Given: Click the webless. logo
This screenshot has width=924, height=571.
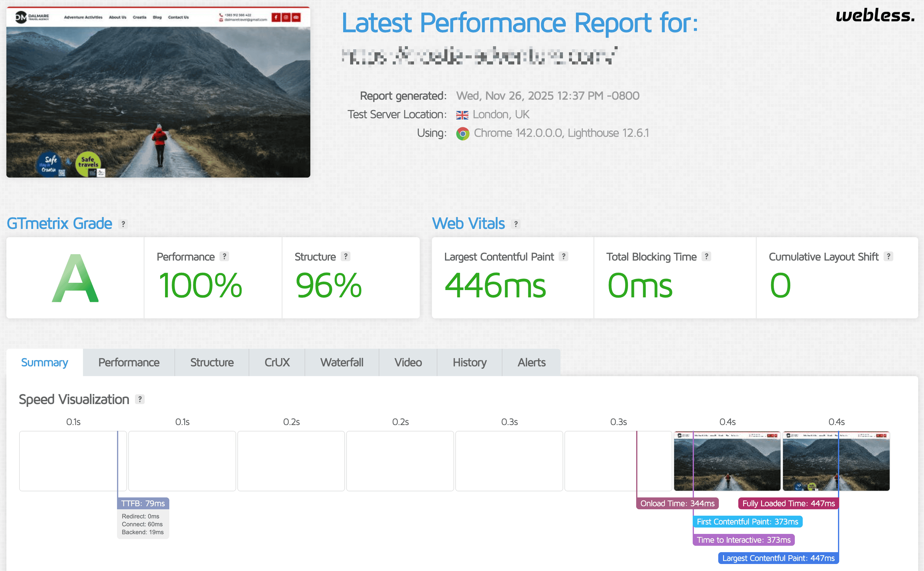Looking at the screenshot, I should pos(874,16).
